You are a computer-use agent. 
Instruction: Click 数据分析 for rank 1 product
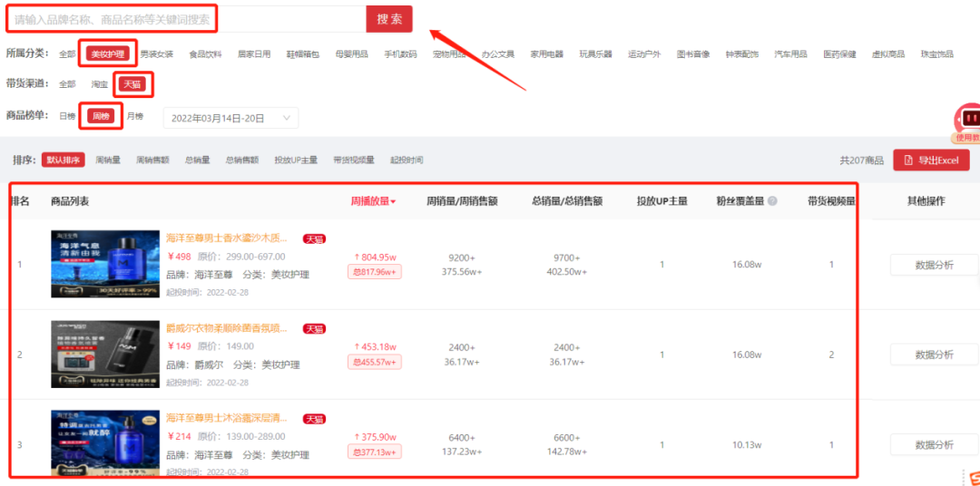pos(935,265)
